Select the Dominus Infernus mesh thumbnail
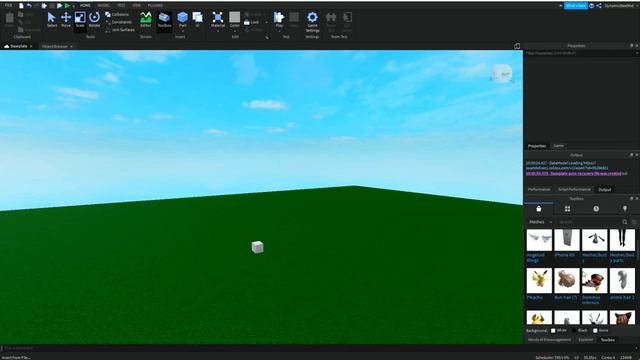This screenshot has width=640, height=360. 594,280
